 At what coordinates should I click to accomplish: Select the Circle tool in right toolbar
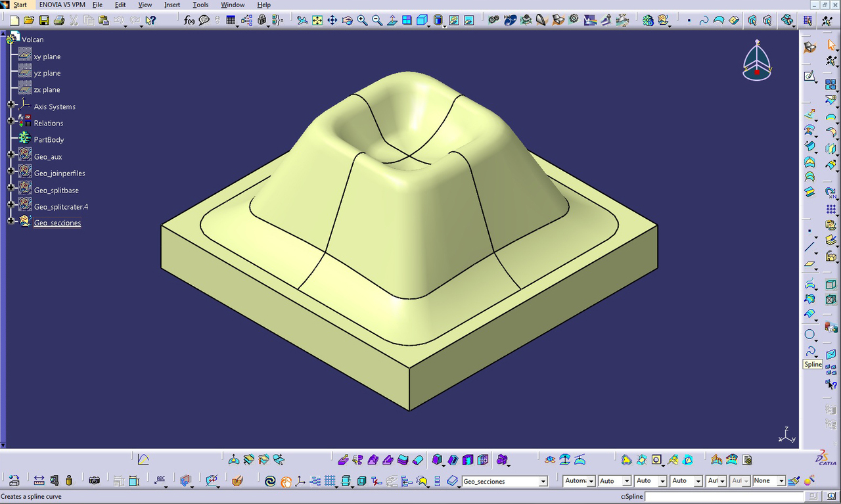pyautogui.click(x=810, y=334)
